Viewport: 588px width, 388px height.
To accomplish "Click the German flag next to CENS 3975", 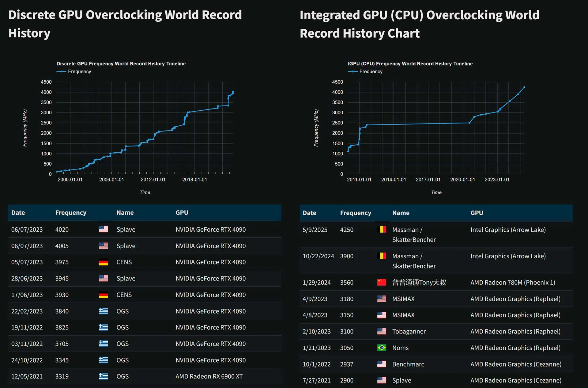I will 103,262.
